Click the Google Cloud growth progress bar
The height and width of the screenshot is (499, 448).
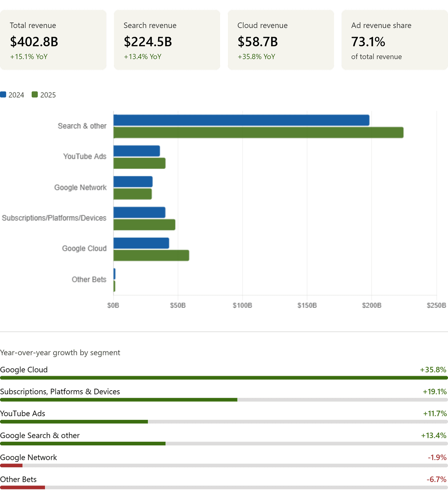click(x=224, y=378)
